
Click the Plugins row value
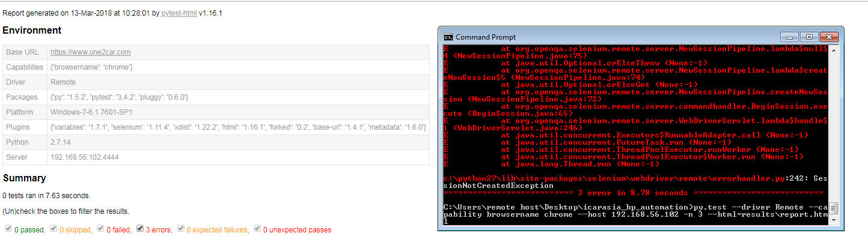point(239,127)
